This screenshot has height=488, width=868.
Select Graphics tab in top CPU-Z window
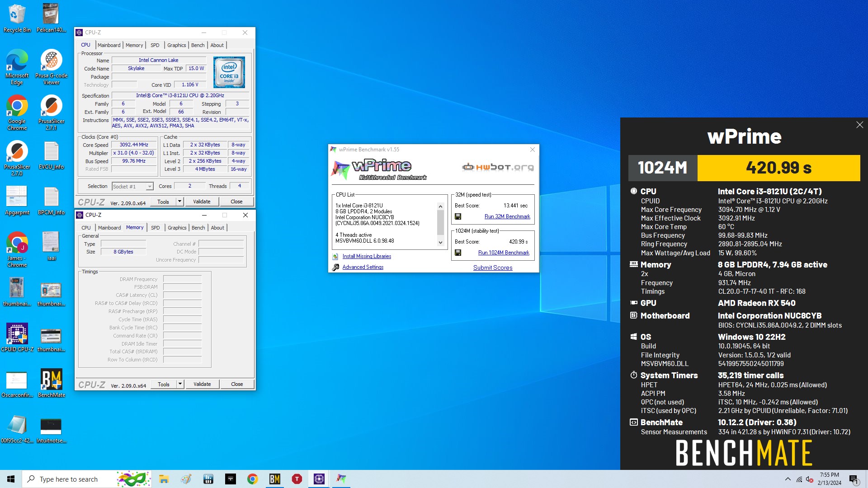point(176,45)
